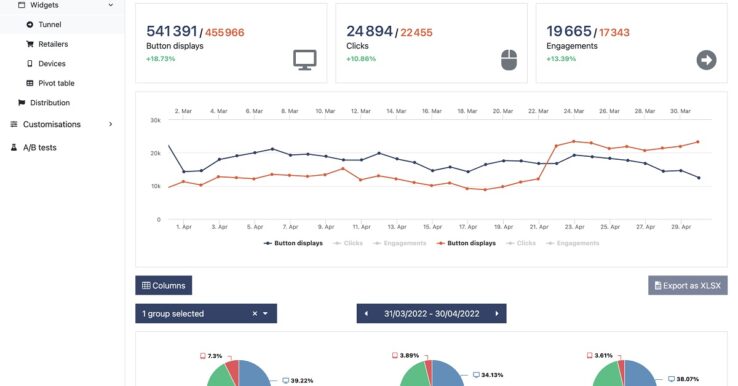Open the Retailers section
738x386 pixels.
pos(53,44)
